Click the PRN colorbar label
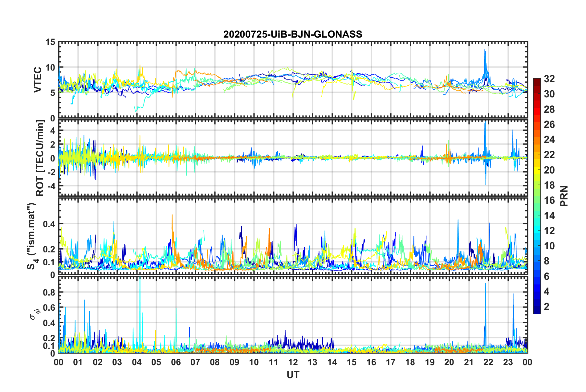The height and width of the screenshot is (392, 586). tap(564, 196)
